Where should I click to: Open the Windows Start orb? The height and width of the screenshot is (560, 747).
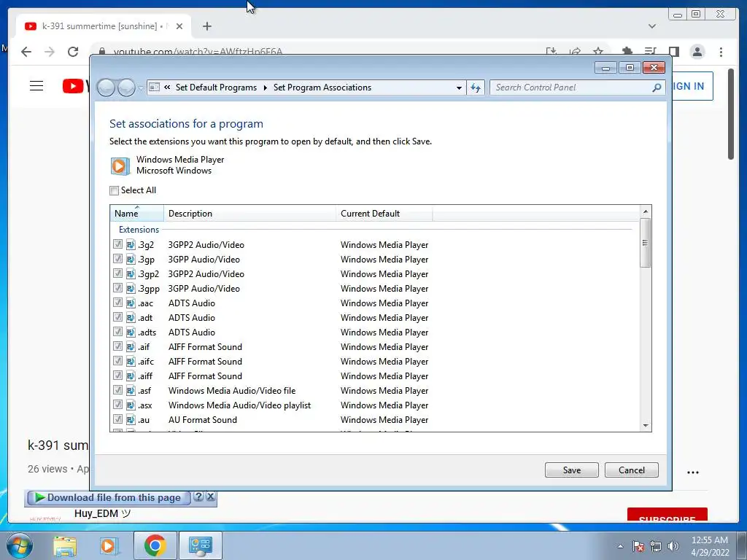click(x=19, y=545)
